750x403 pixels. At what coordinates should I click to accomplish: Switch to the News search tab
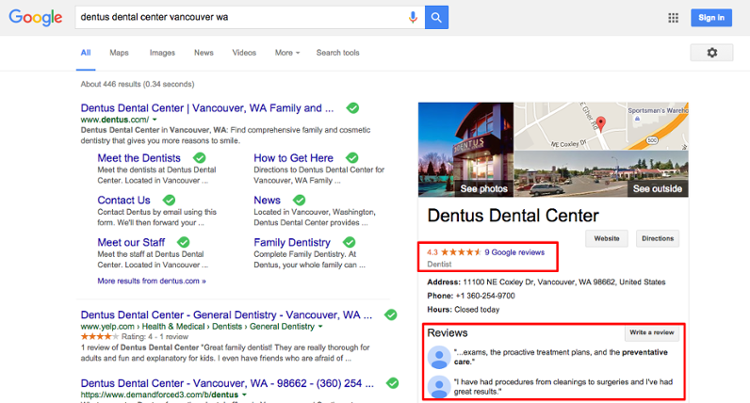204,53
